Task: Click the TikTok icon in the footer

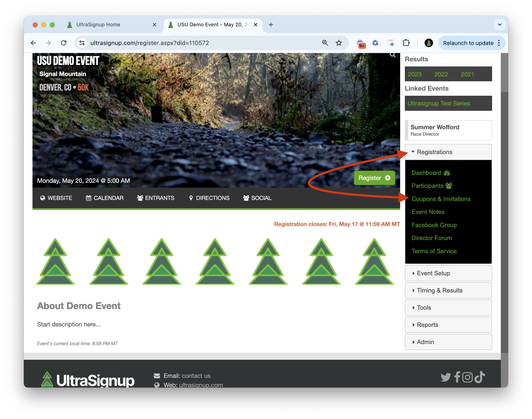Action: click(480, 377)
